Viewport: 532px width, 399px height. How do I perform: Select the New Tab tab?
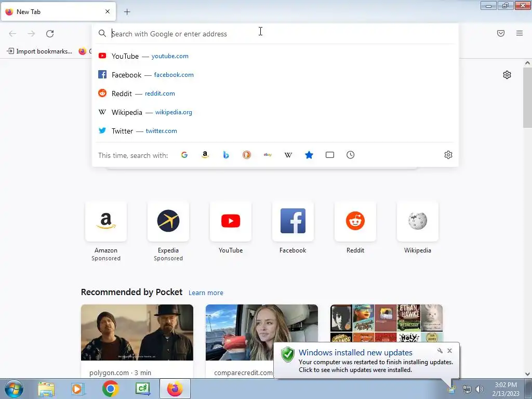(58, 11)
